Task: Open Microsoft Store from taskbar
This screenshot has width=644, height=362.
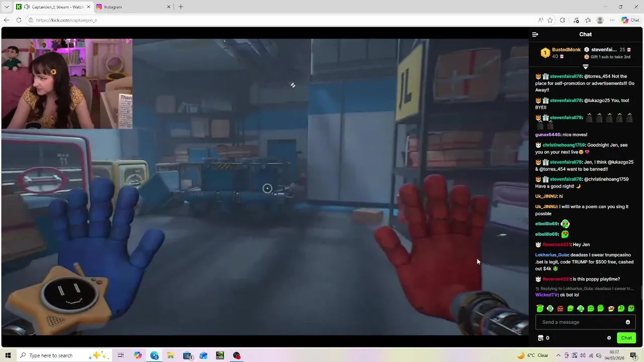Action: (x=187, y=355)
